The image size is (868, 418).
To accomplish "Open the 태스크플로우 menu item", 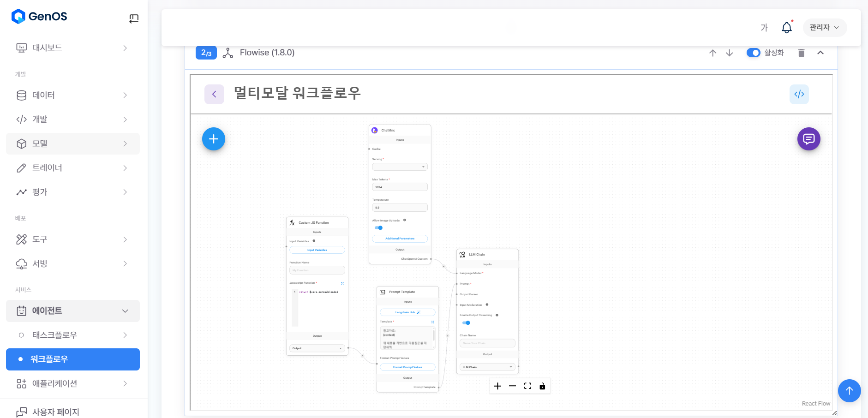I will click(73, 335).
